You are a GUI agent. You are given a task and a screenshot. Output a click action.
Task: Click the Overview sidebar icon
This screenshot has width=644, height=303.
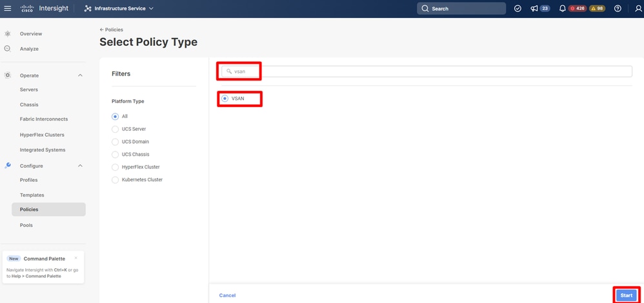coord(7,34)
